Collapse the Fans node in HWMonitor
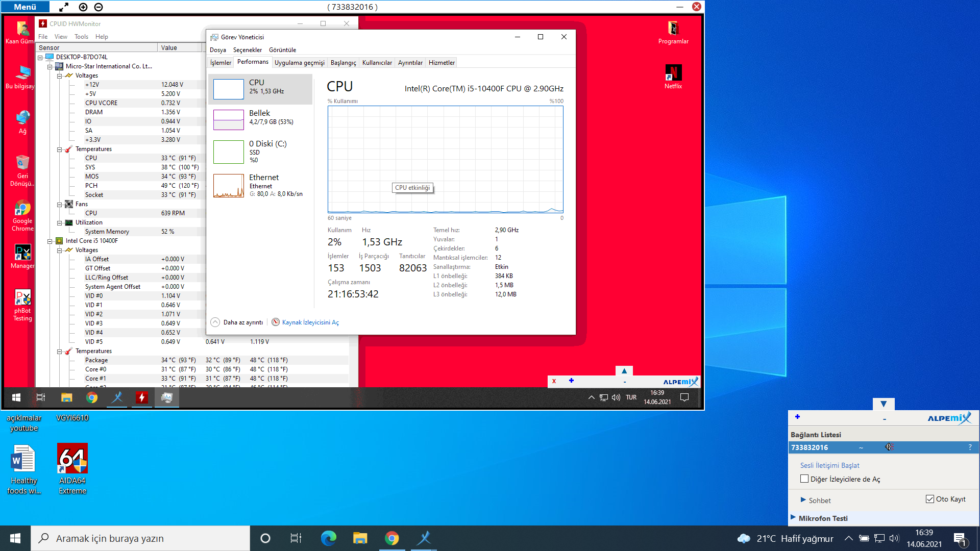980x551 pixels. (x=60, y=205)
